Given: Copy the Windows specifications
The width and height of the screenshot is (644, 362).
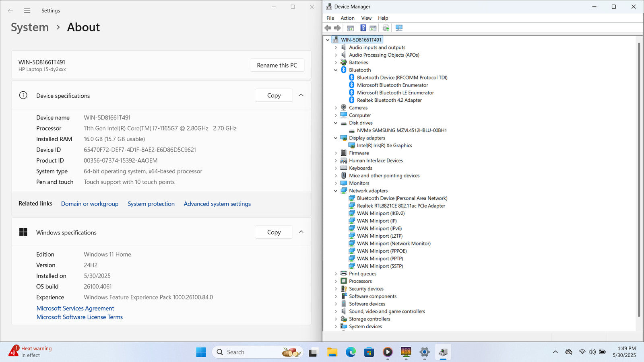Looking at the screenshot, I should (x=274, y=232).
